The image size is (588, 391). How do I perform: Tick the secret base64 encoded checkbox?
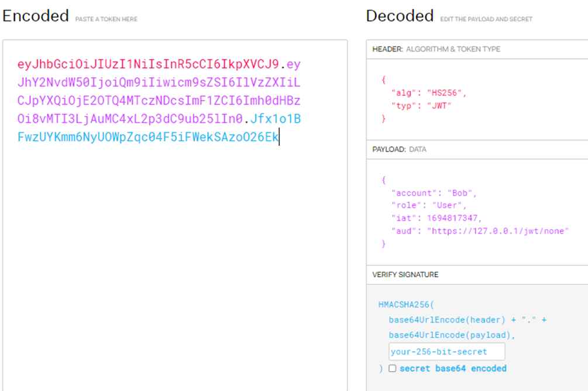coord(392,368)
